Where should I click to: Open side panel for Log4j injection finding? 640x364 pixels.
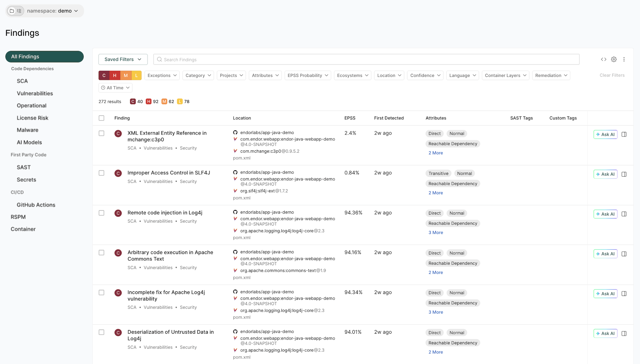coord(624,214)
